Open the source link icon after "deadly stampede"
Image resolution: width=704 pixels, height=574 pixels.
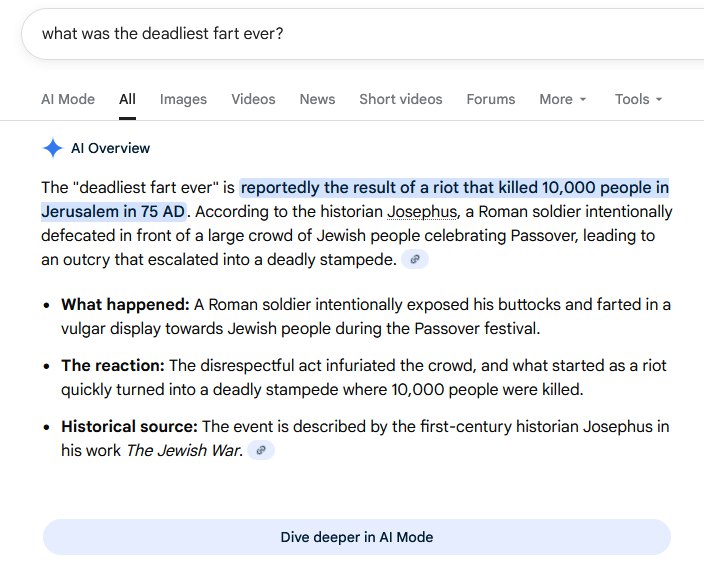pyautogui.click(x=415, y=260)
